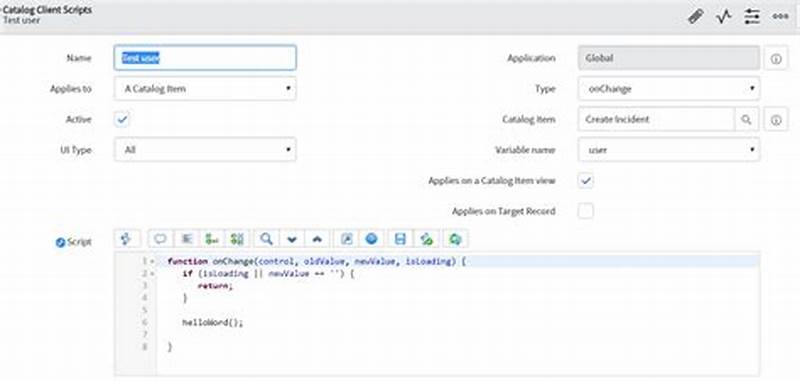The height and width of the screenshot is (381, 800).
Task: Click the function onChange code line
Action: [317, 262]
